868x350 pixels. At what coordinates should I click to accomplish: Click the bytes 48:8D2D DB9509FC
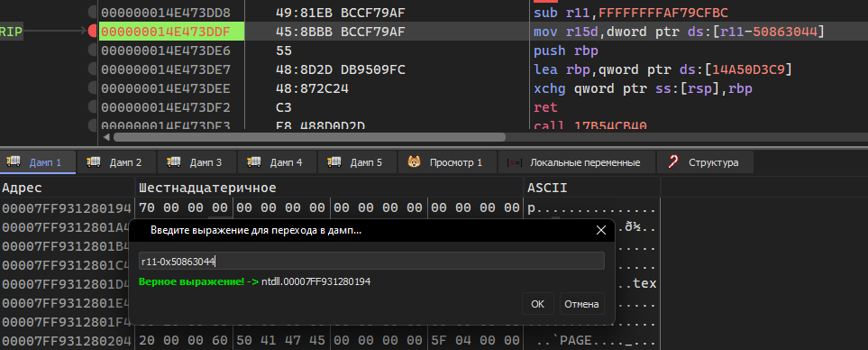pos(341,69)
